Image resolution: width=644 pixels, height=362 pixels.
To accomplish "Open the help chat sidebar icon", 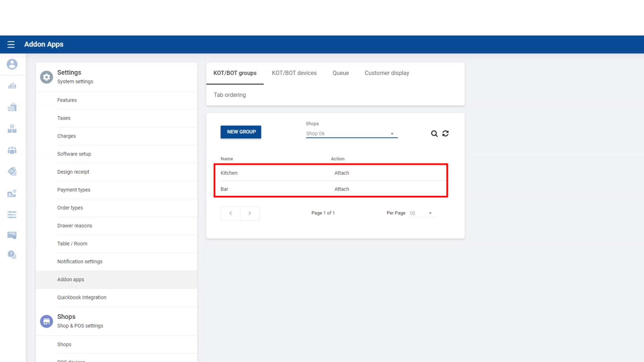I will (x=12, y=255).
